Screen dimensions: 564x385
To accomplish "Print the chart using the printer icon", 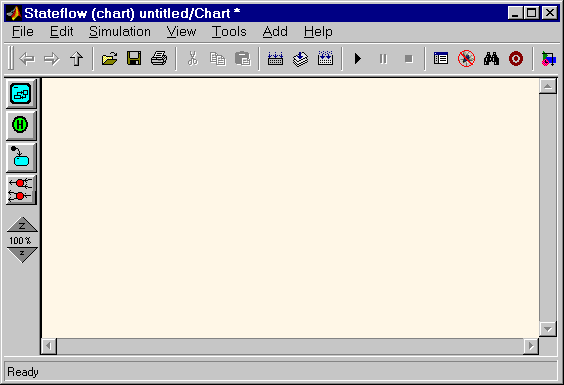I will tap(159, 58).
